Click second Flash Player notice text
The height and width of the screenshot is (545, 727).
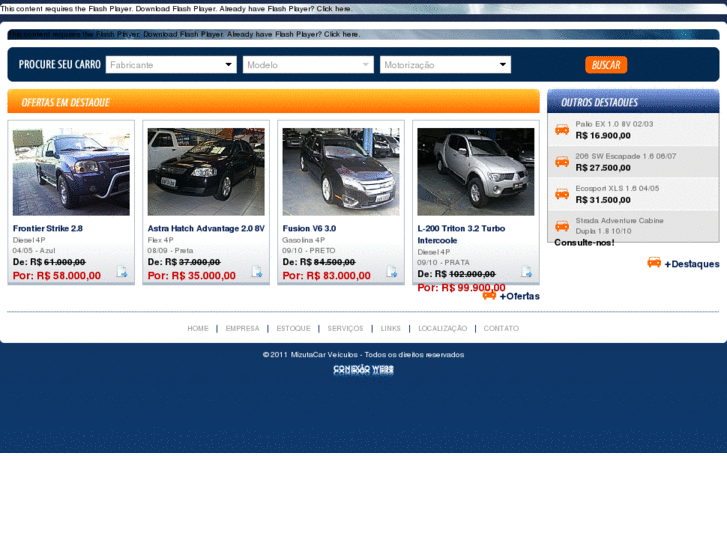tap(185, 34)
